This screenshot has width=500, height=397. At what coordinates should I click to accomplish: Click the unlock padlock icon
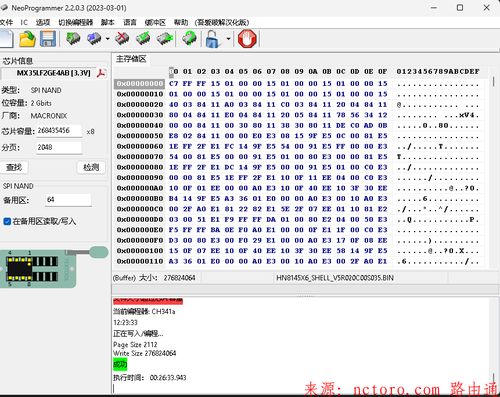click(x=213, y=39)
